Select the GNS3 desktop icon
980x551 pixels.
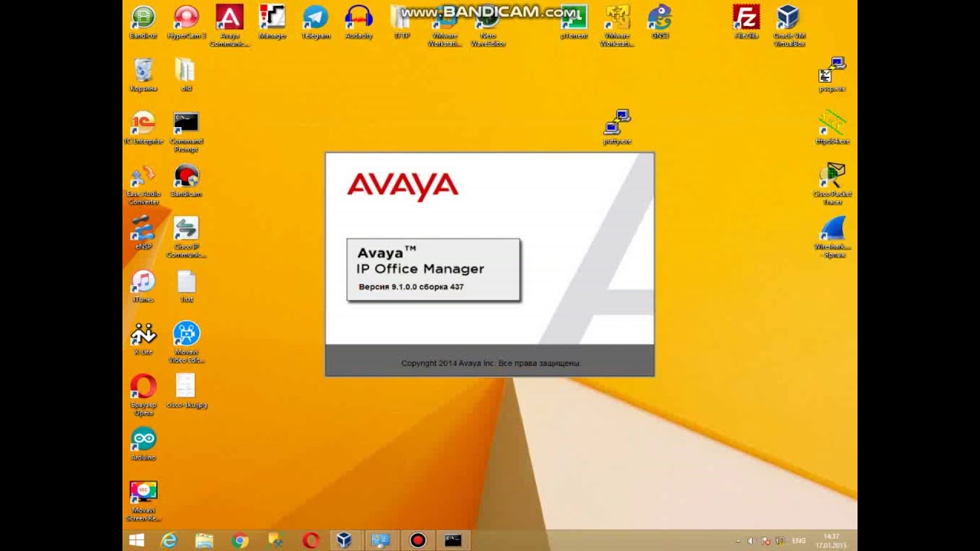(x=659, y=22)
